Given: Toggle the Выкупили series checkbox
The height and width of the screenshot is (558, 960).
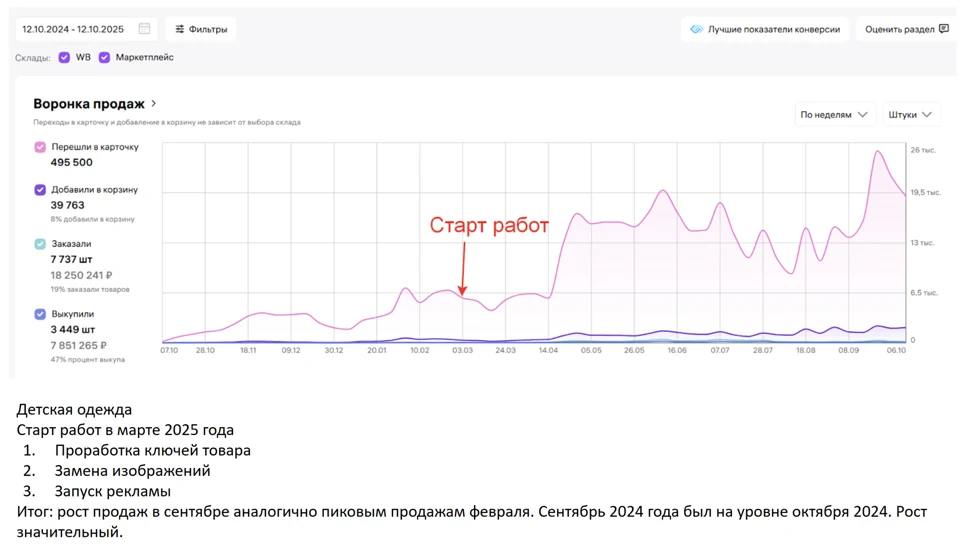Looking at the screenshot, I should coord(40,314).
